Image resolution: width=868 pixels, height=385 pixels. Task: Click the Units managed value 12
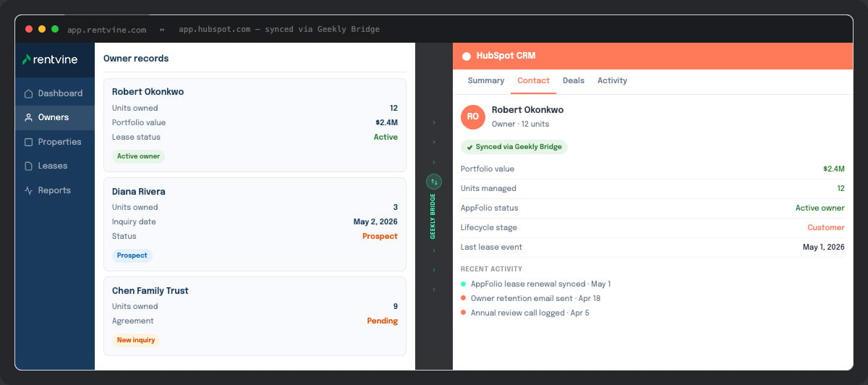(x=841, y=188)
